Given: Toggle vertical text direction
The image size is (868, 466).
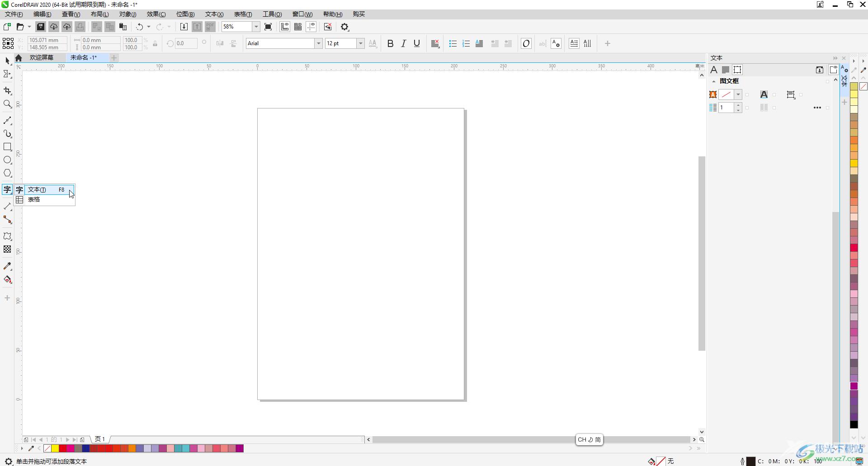Looking at the screenshot, I should pos(587,43).
